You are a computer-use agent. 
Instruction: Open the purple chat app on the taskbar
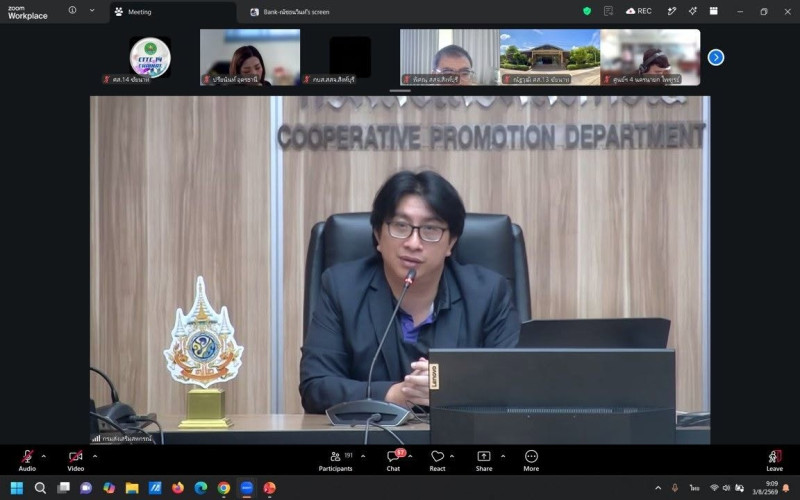click(86, 488)
